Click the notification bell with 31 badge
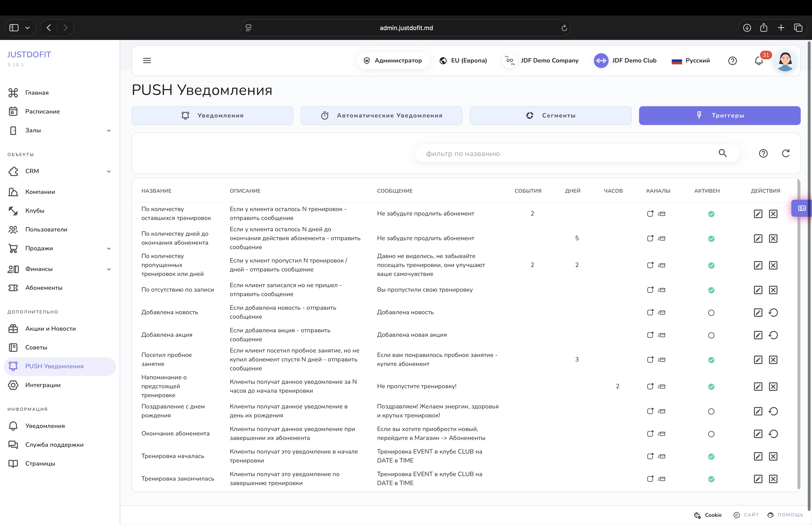 click(758, 61)
